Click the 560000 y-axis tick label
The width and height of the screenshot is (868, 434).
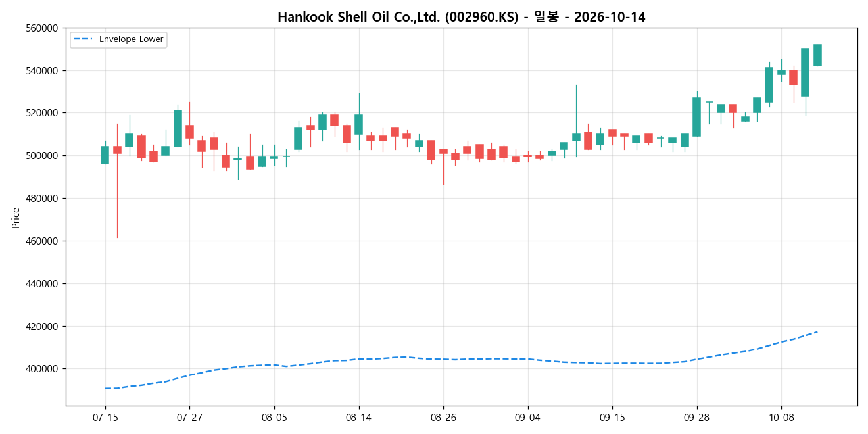coord(41,28)
